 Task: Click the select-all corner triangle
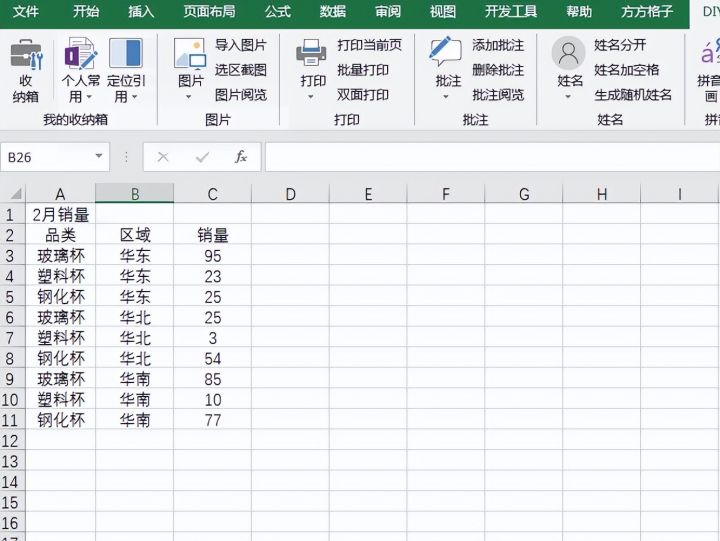click(x=16, y=193)
